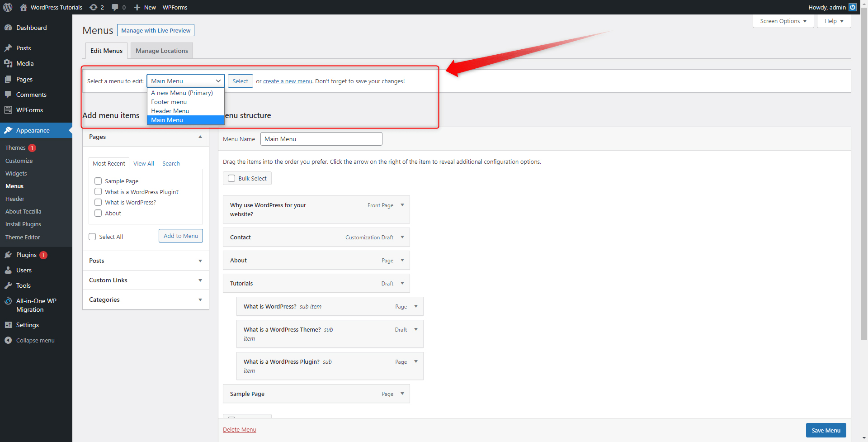Tick the What is WordPress? checkbox
The width and height of the screenshot is (868, 442).
(x=98, y=202)
